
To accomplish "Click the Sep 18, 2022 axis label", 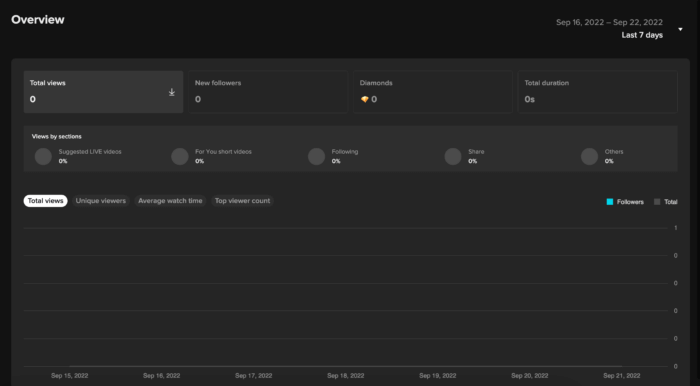I will pyautogui.click(x=346, y=376).
